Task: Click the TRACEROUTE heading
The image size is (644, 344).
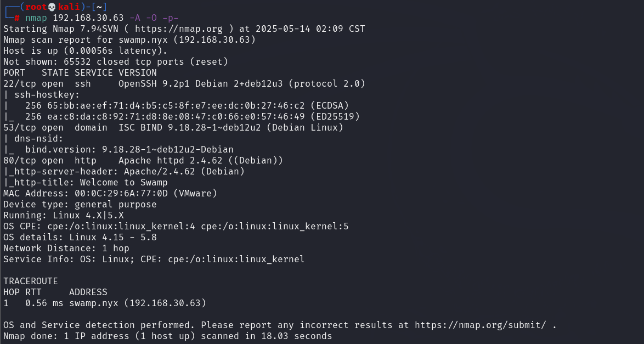Action: (x=31, y=281)
